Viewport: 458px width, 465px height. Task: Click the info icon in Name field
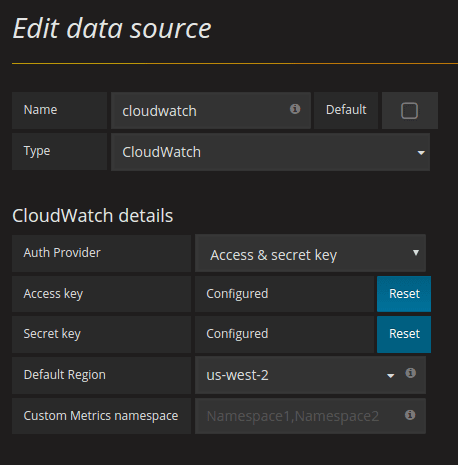point(295,109)
